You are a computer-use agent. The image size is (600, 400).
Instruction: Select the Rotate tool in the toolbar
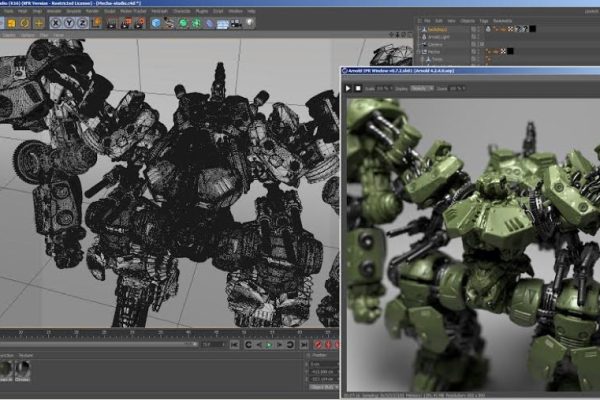[25, 23]
